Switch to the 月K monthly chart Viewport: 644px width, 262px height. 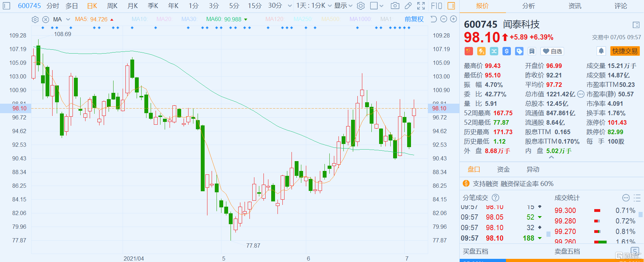pos(132,6)
